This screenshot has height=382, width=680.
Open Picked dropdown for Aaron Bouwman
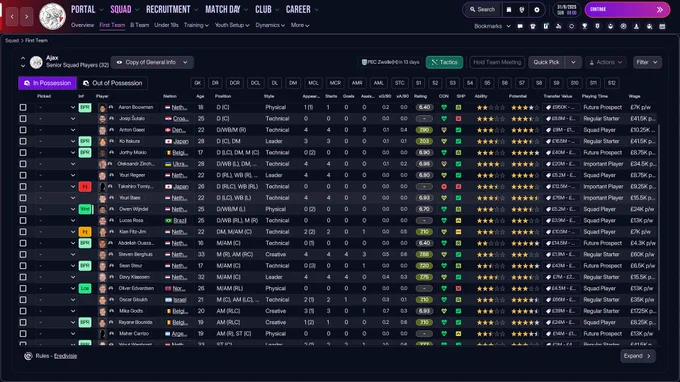(x=73, y=107)
